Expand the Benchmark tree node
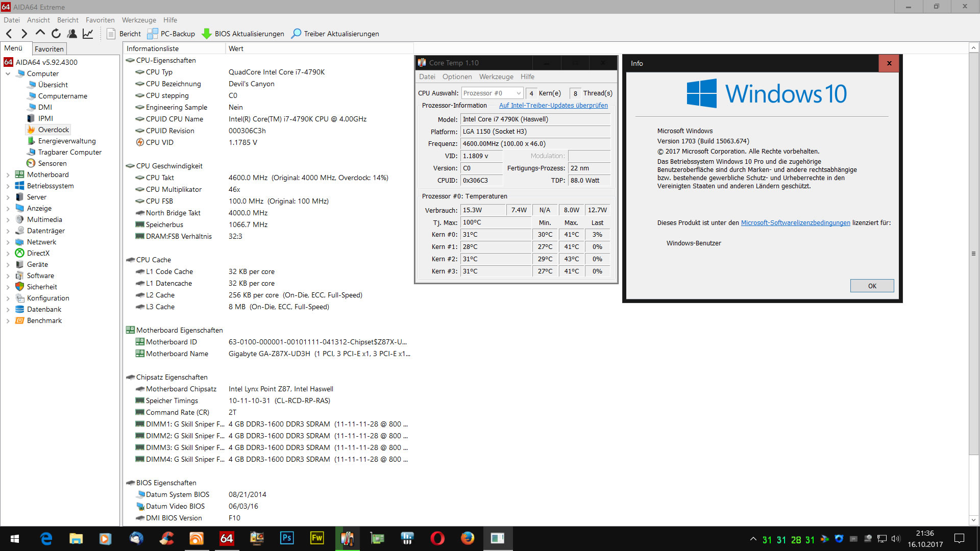Image resolution: width=980 pixels, height=551 pixels. [x=8, y=321]
